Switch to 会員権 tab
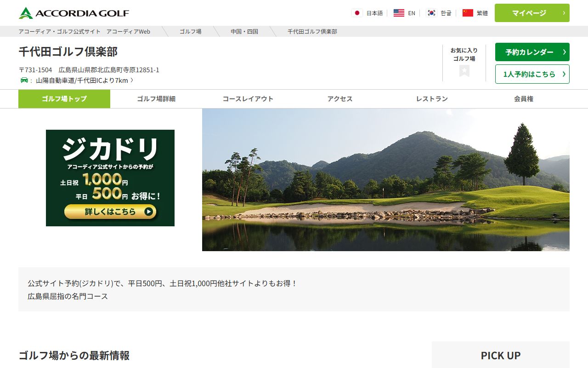This screenshot has height=368, width=588. tap(524, 99)
